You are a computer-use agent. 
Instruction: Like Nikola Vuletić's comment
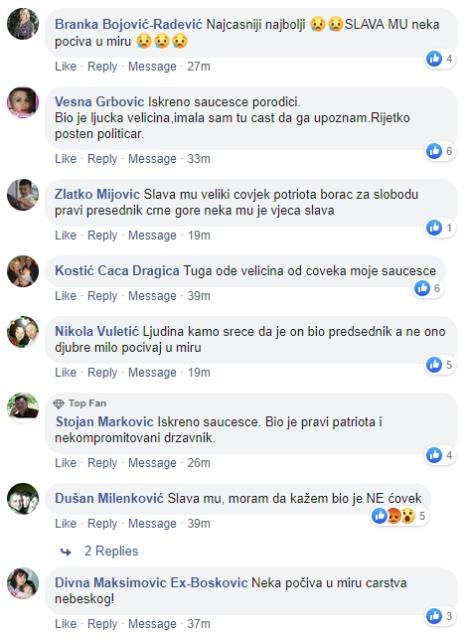click(66, 372)
